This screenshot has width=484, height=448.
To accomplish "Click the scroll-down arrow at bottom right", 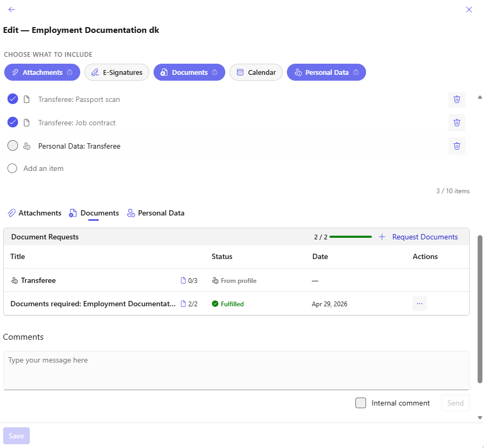I will 480,418.
